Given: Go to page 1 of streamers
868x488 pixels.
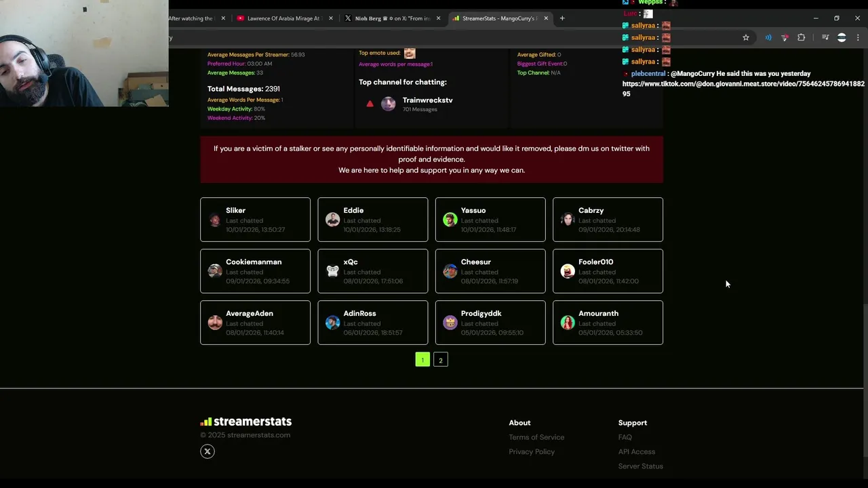Looking at the screenshot, I should click(x=422, y=360).
